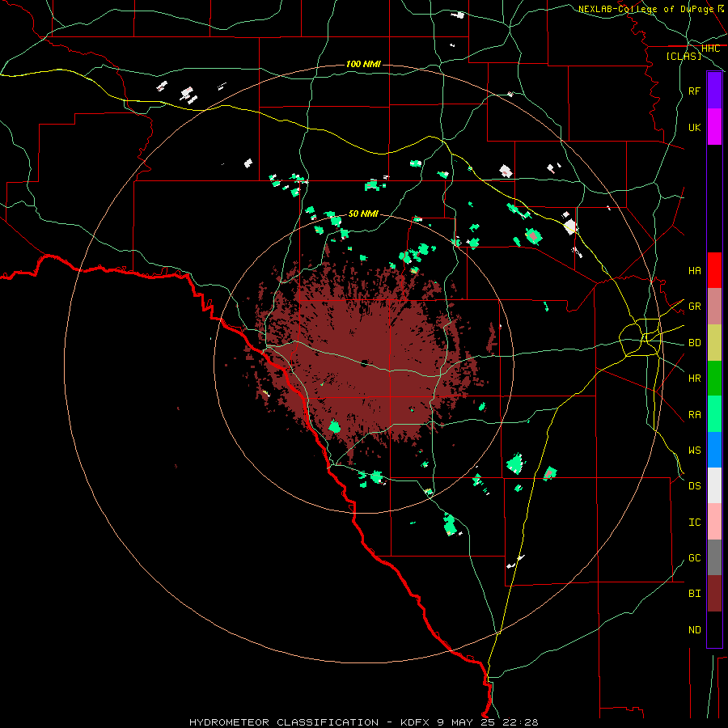Screen dimensions: 728x728
Task: Click the yellow BD legend swatch
Action: [x=714, y=343]
